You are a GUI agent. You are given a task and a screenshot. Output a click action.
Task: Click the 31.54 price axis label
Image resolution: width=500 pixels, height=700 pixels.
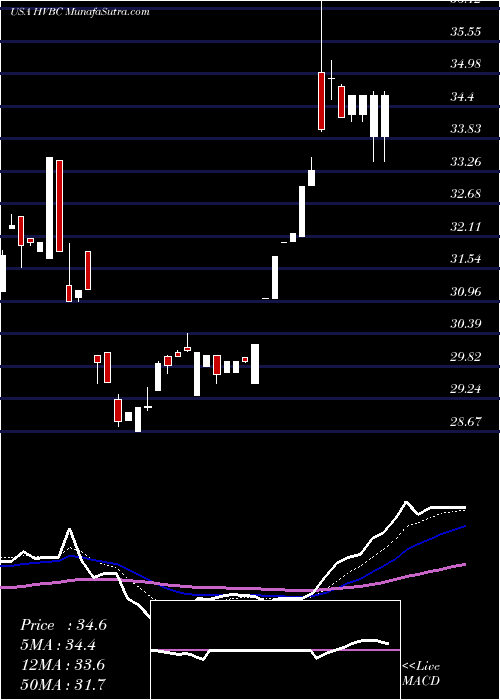pyautogui.click(x=466, y=258)
